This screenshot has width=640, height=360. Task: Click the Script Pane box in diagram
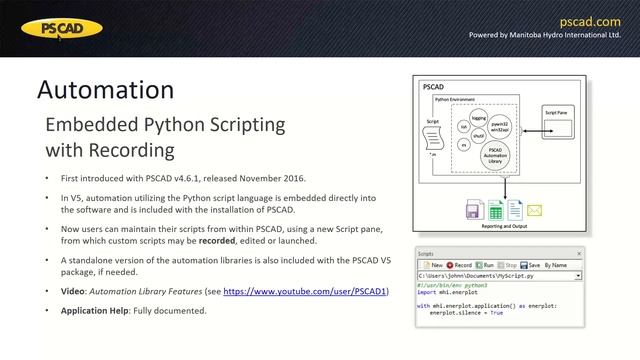(x=558, y=122)
